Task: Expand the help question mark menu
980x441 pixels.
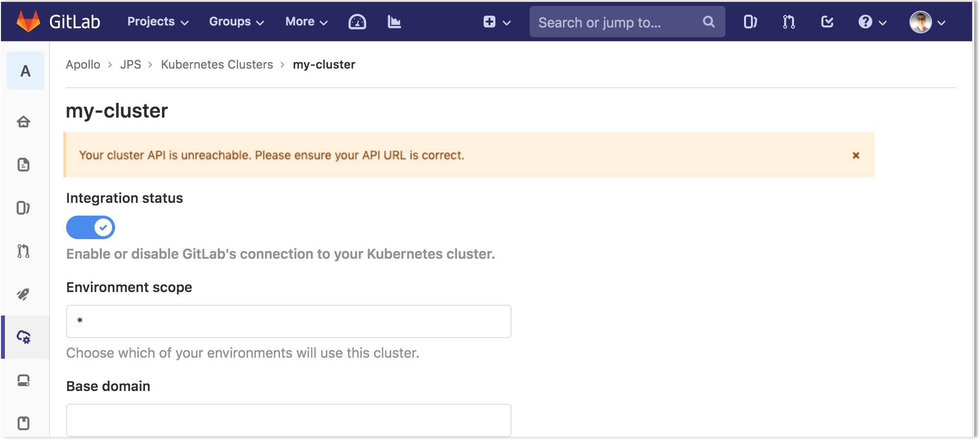Action: click(871, 22)
